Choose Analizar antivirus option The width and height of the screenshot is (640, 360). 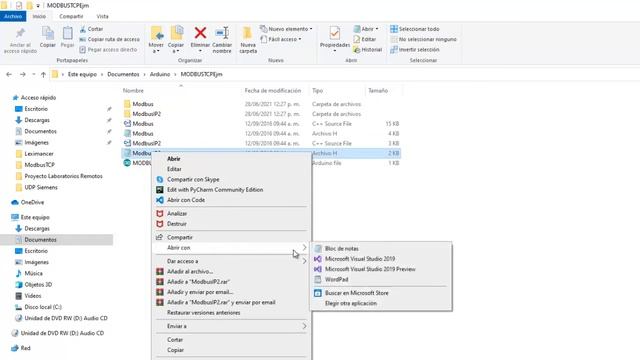[x=177, y=213]
